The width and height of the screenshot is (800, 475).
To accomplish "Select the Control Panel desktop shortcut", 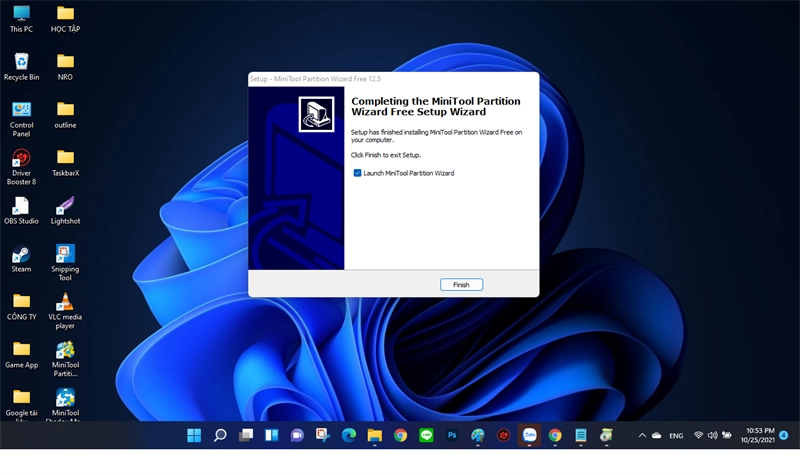I will point(21,119).
